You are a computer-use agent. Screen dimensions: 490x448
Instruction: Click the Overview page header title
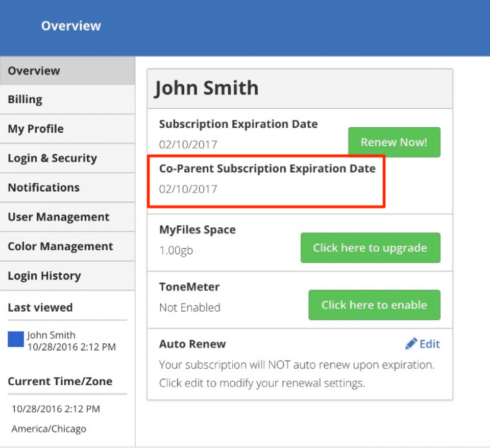click(71, 26)
